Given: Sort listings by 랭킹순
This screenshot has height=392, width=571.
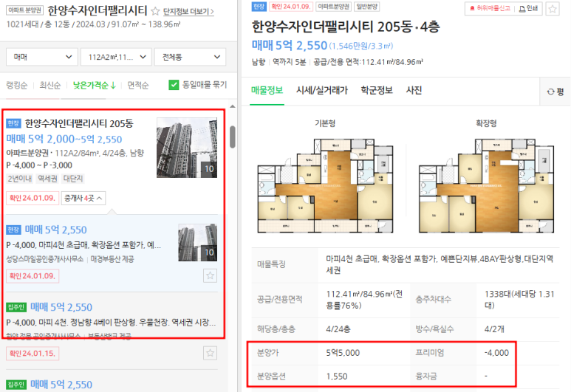Looking at the screenshot, I should [17, 86].
